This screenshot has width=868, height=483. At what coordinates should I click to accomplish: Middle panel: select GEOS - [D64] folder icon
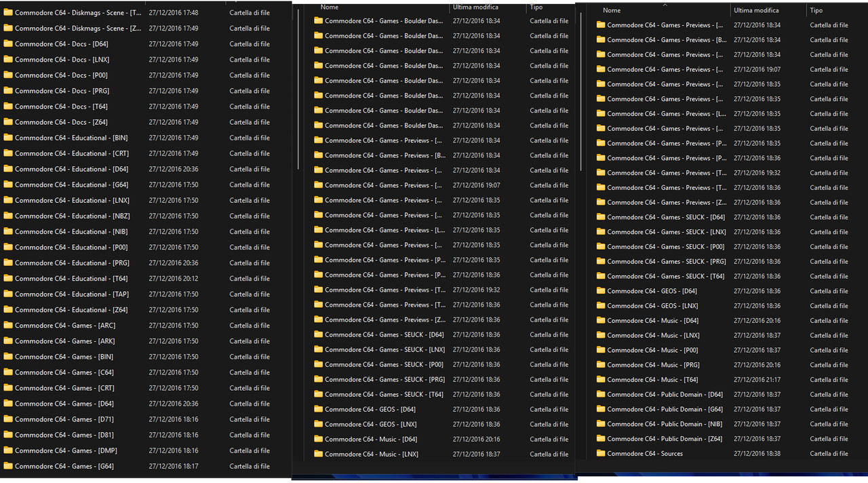click(318, 409)
